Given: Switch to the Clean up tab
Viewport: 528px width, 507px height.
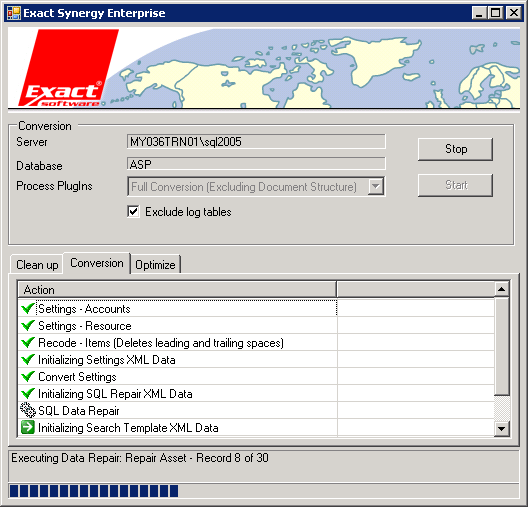Looking at the screenshot, I should 37,265.
